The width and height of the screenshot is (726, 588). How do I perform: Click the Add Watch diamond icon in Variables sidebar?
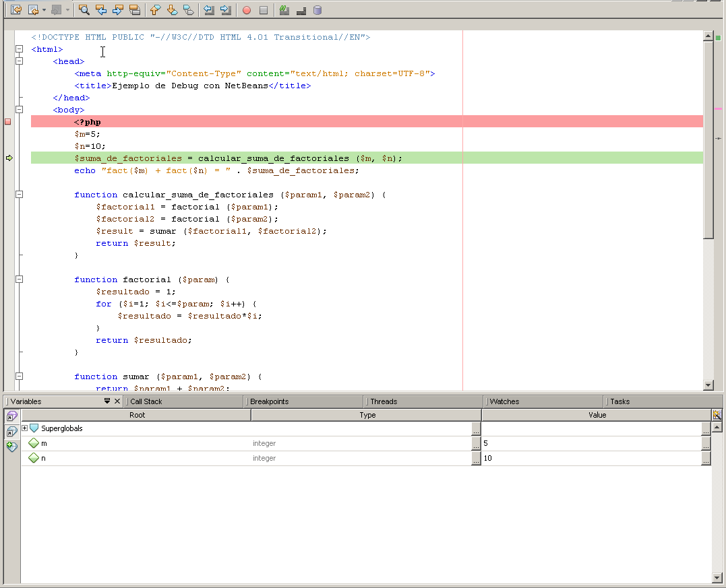tap(11, 447)
